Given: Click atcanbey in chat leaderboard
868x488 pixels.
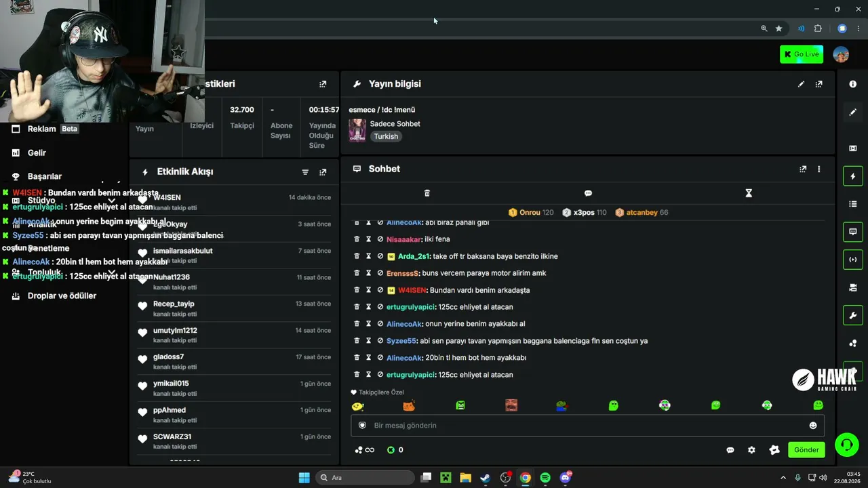Looking at the screenshot, I should click(x=642, y=213).
